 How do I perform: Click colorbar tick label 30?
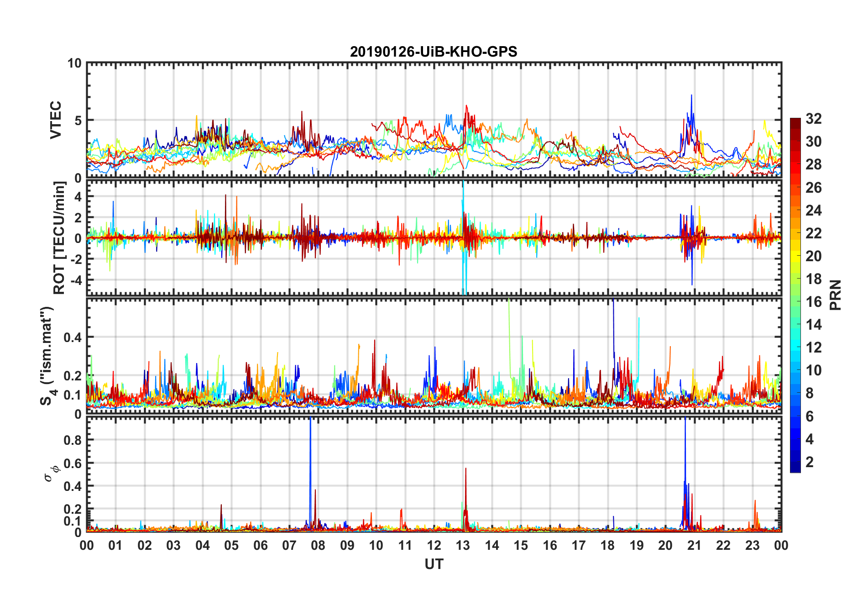[813, 142]
